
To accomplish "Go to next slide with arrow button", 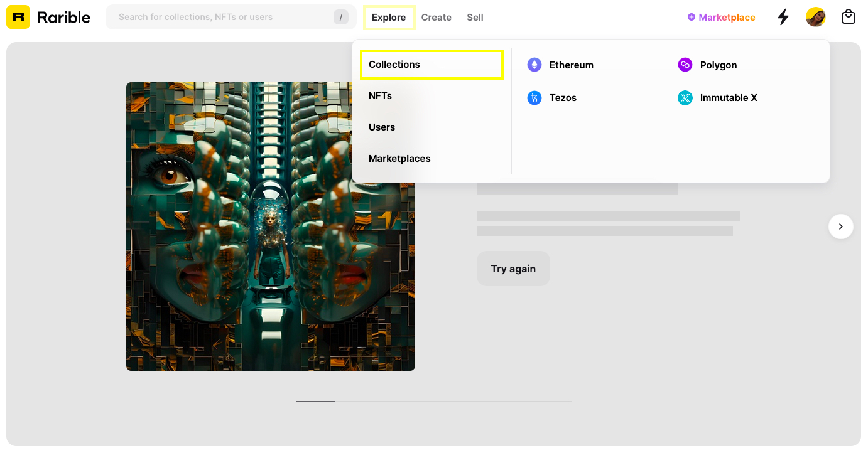I will click(841, 226).
